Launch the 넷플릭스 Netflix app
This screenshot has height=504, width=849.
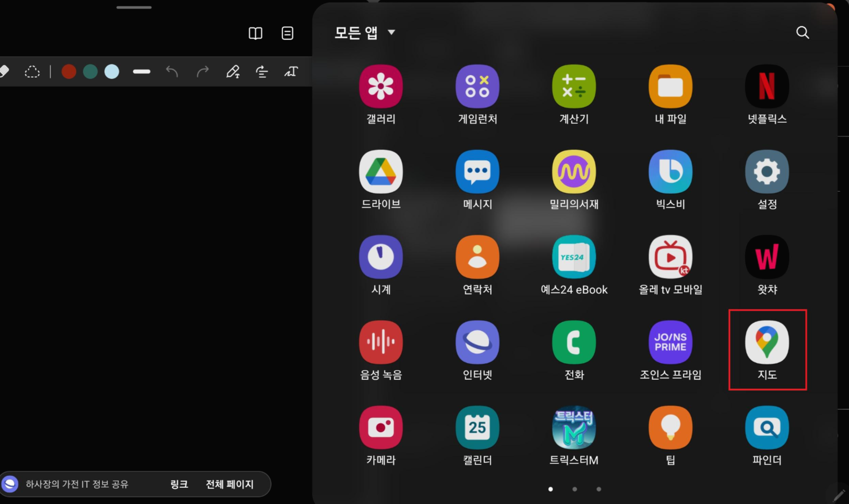point(767,87)
